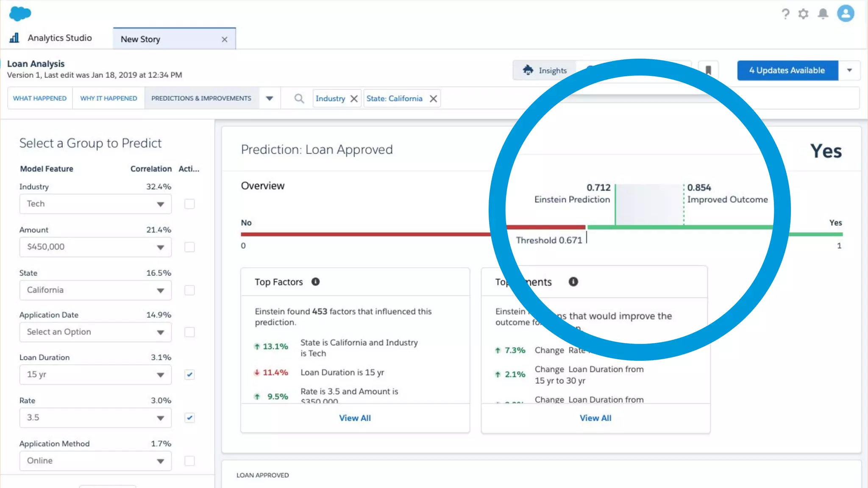Enable the Industry actionable checkbox
This screenshot has height=488, width=868.
189,204
